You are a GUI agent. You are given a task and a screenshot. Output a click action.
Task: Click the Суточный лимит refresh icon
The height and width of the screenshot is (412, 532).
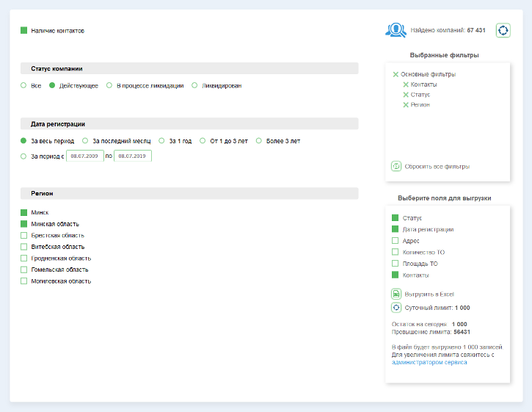coord(396,308)
